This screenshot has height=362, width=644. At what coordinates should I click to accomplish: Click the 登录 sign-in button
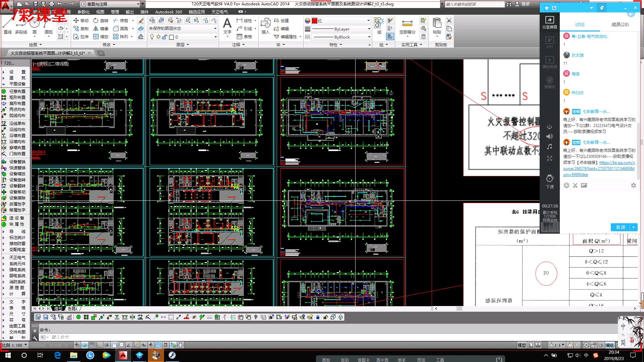[523, 4]
